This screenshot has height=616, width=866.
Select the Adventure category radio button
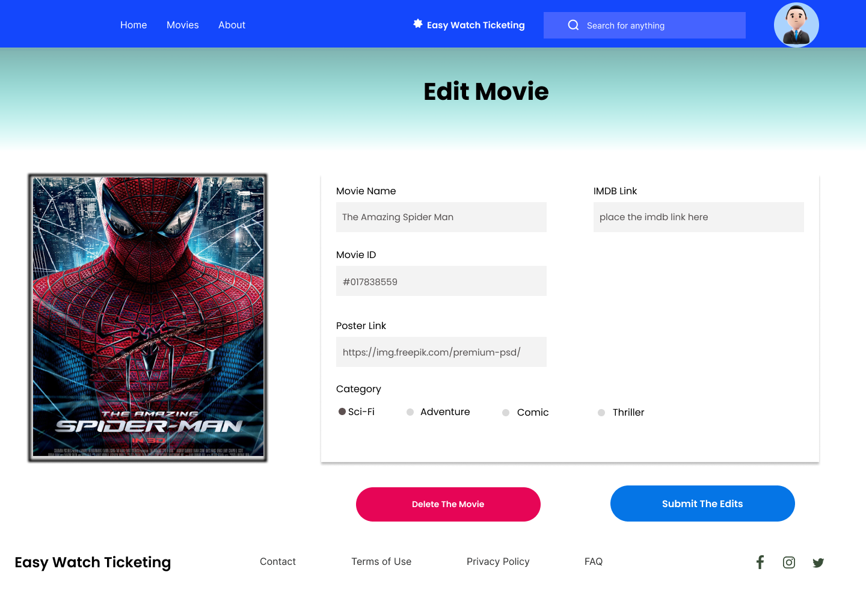pos(410,412)
